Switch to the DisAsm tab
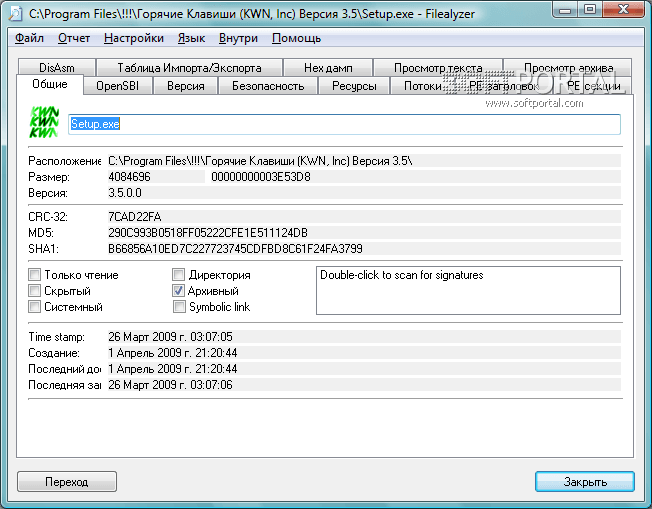The height and width of the screenshot is (509, 652). pos(57,67)
